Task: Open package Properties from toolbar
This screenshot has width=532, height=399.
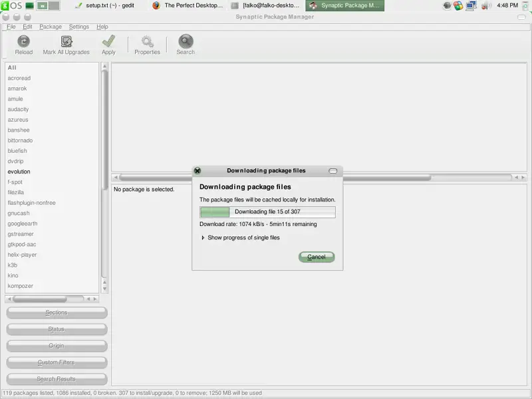Action: click(147, 45)
